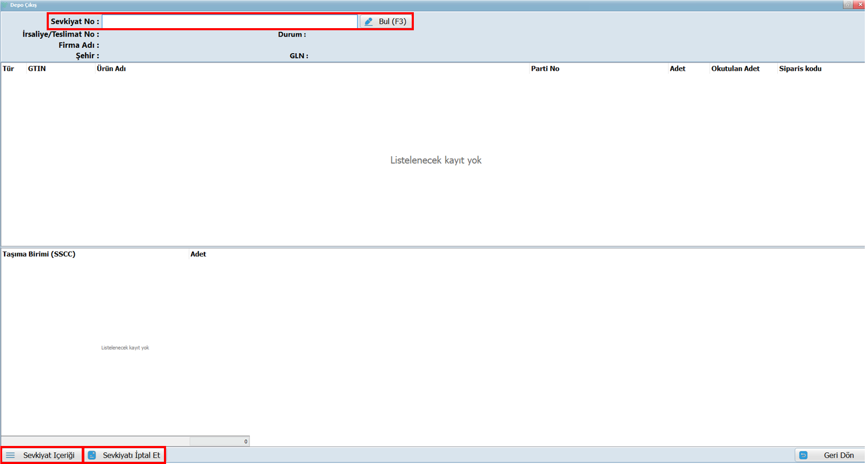868x464 pixels.
Task: Click the Siparis kodu column header
Action: click(x=800, y=68)
